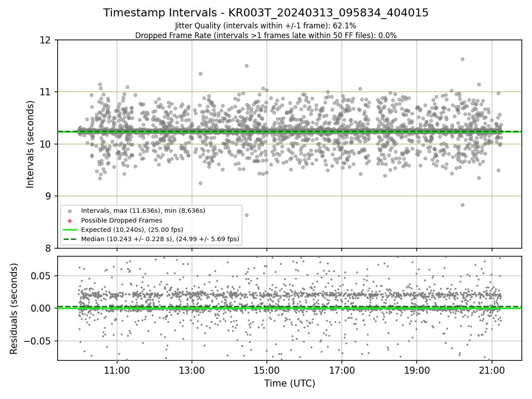Click the solid green line sample in the legend
The width and height of the screenshot is (532, 399).
(69, 230)
